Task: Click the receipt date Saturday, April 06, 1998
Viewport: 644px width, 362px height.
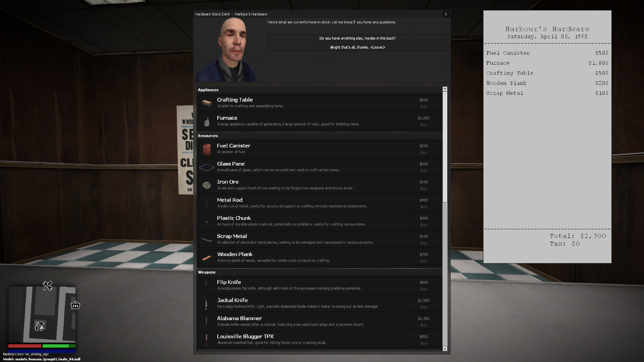Action: tap(547, 36)
